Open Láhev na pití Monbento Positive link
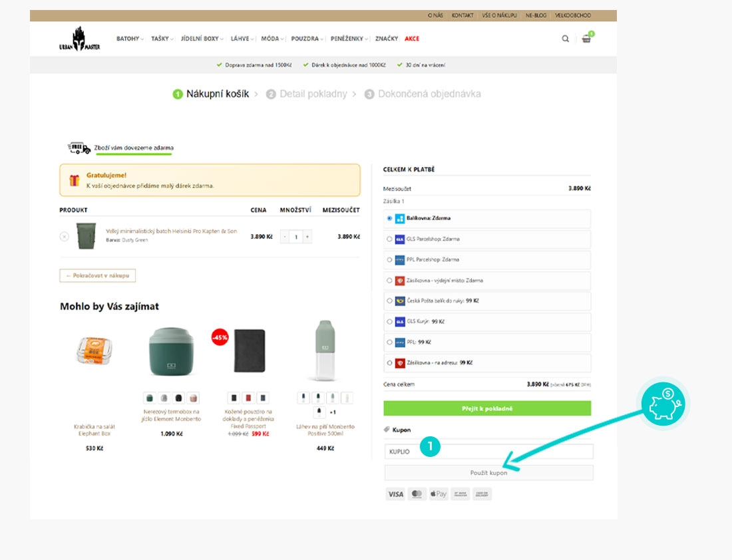The width and height of the screenshot is (732, 560). (x=325, y=430)
